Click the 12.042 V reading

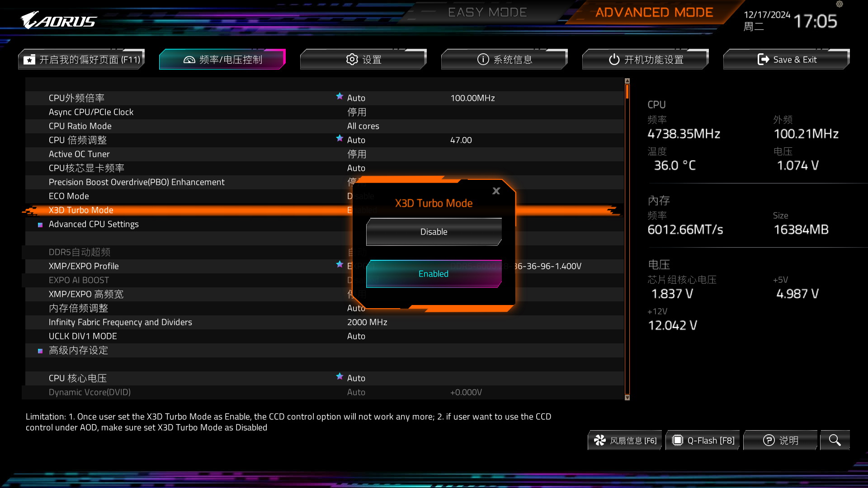673,325
